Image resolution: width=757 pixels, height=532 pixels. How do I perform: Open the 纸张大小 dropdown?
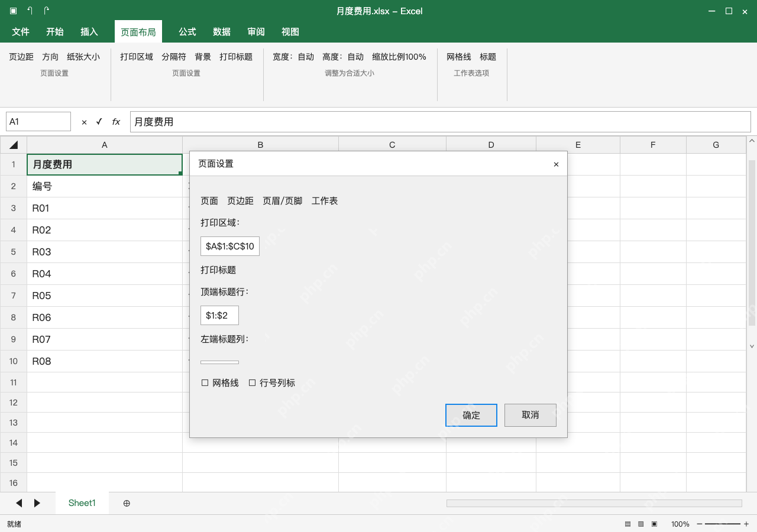(83, 57)
